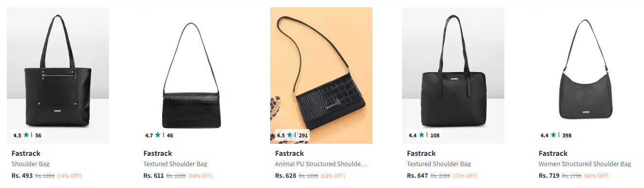Click the Rs. 647 price with 73% OFF
Screen dimensions: 644x188
[x=418, y=176]
